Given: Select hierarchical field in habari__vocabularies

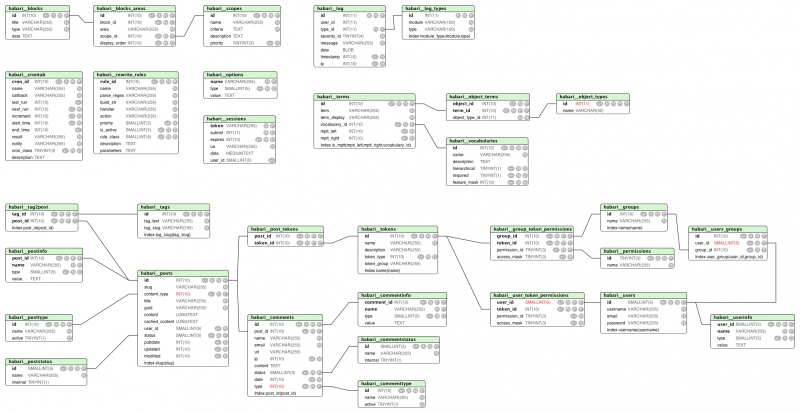Looking at the screenshot, I should click(x=487, y=168).
